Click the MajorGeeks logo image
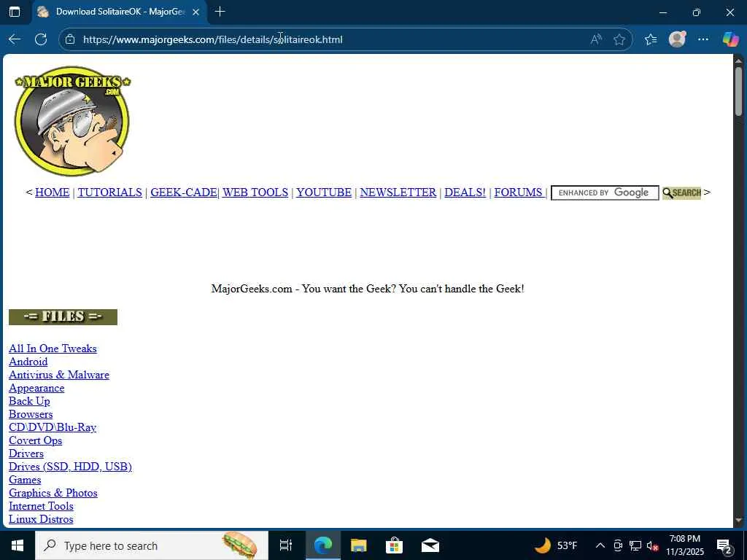The image size is (747, 560). pos(72,121)
